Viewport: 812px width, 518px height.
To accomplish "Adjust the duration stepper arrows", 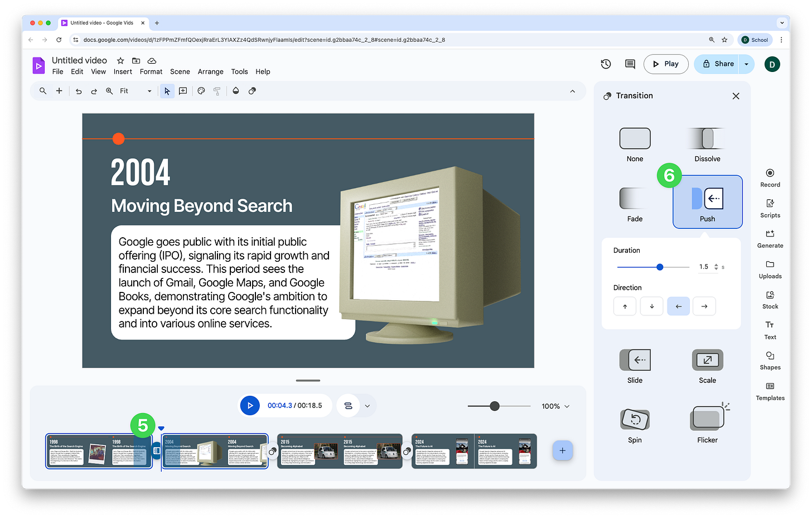I will pos(716,267).
